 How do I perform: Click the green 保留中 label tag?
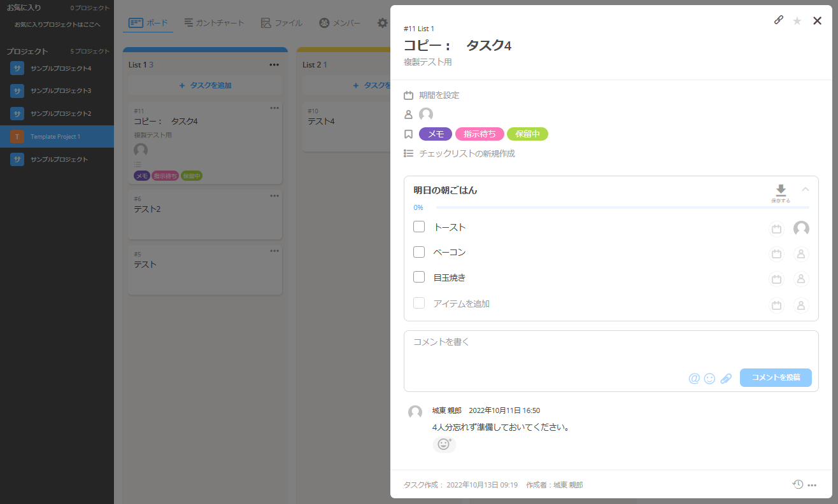tap(527, 134)
